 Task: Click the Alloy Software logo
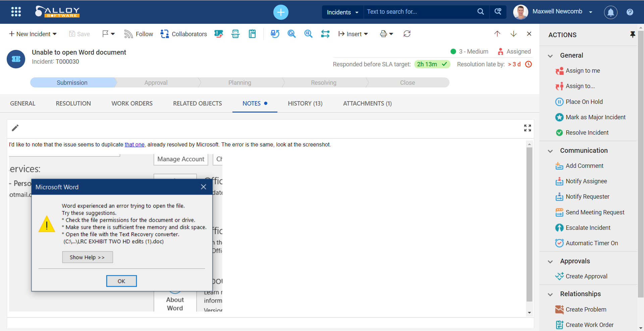point(57,12)
